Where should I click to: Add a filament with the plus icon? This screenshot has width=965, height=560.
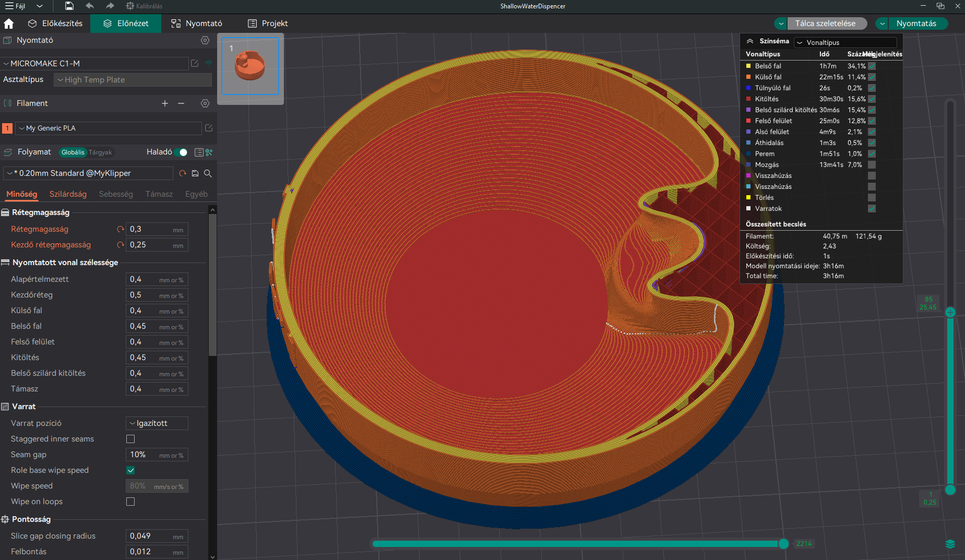click(x=165, y=103)
